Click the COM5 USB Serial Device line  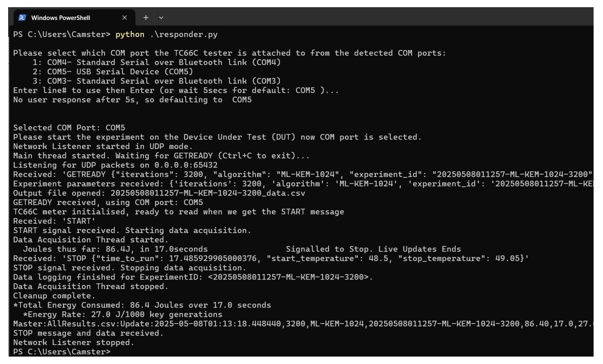click(x=113, y=72)
